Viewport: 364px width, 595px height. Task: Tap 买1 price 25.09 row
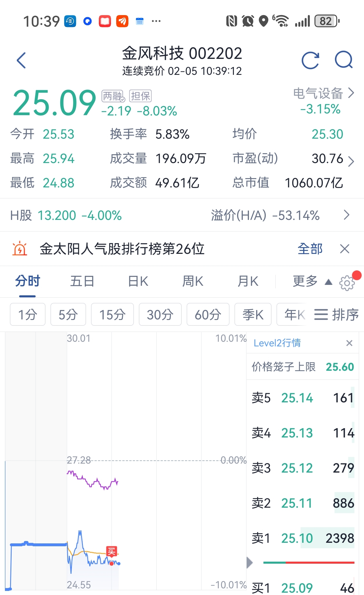303,588
